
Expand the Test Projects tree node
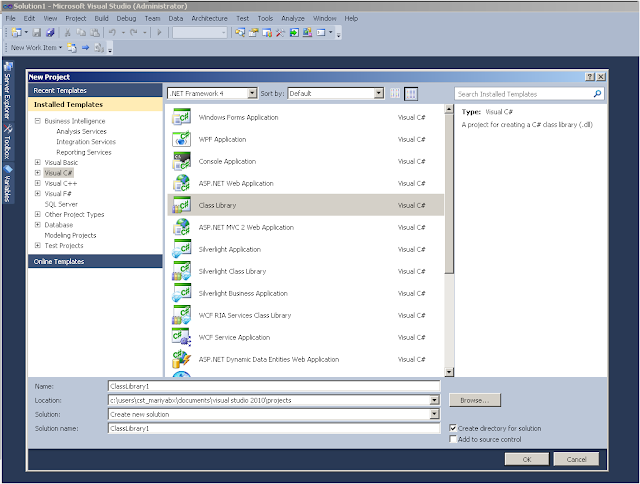point(38,245)
